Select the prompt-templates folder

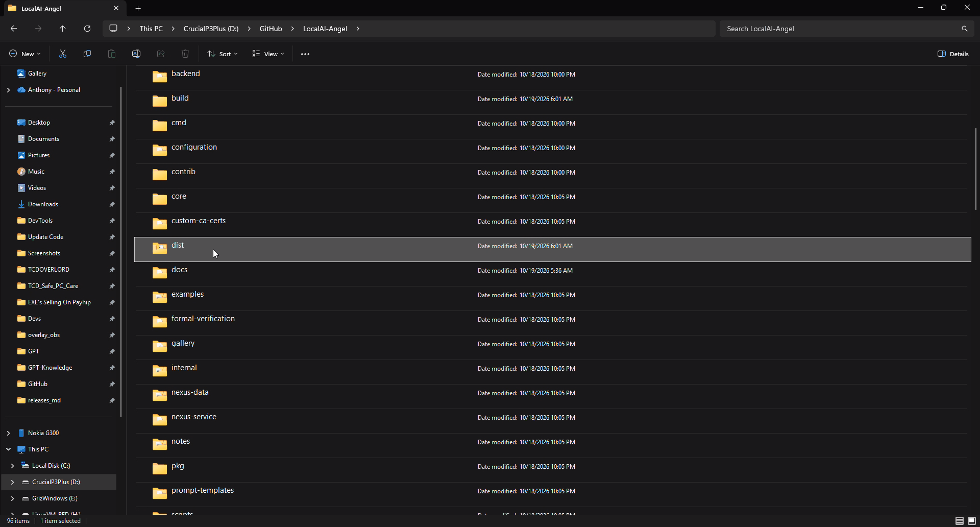click(552, 494)
